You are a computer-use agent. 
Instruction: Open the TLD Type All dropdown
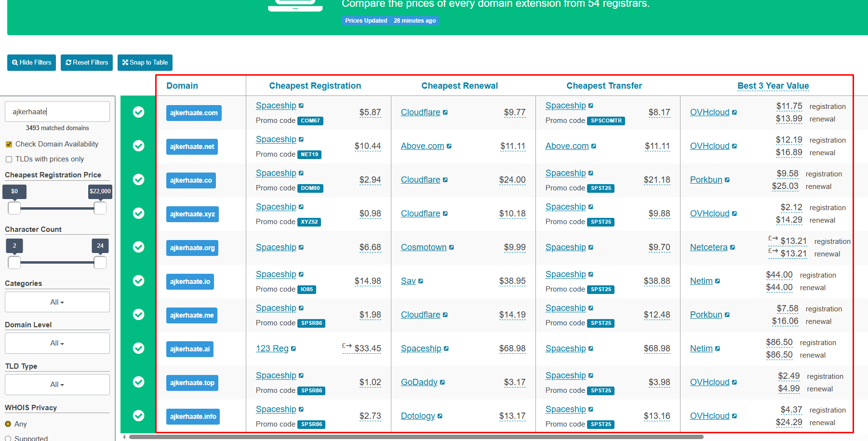coord(57,385)
